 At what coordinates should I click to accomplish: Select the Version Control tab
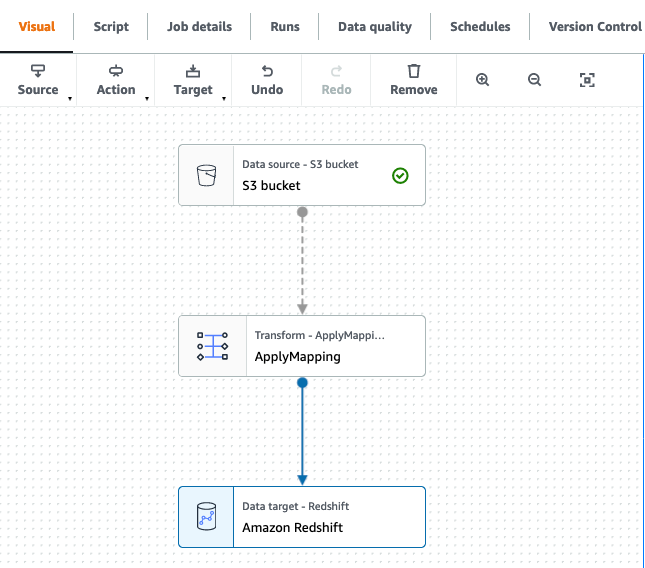(x=595, y=27)
